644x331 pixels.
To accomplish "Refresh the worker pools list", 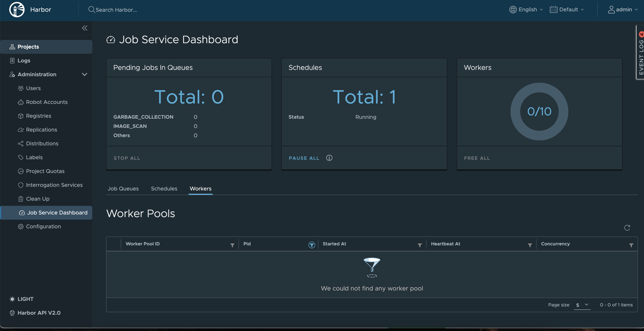I will coord(627,228).
